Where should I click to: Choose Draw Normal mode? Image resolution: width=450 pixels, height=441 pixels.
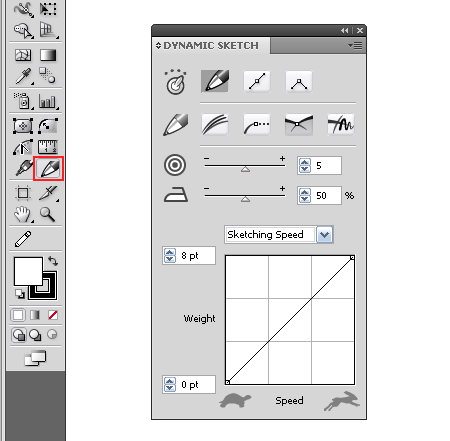click(x=19, y=335)
